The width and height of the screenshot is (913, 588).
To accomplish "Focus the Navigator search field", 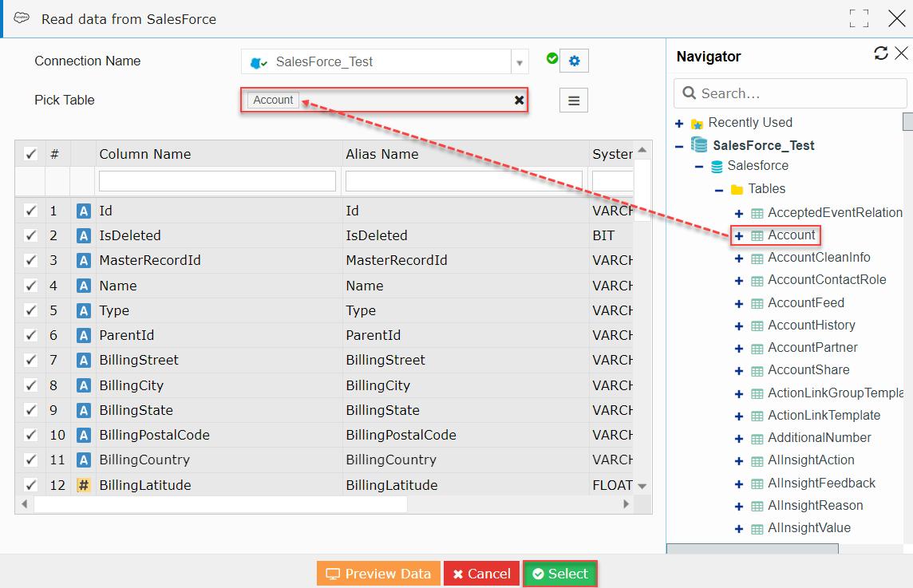I will pos(790,93).
